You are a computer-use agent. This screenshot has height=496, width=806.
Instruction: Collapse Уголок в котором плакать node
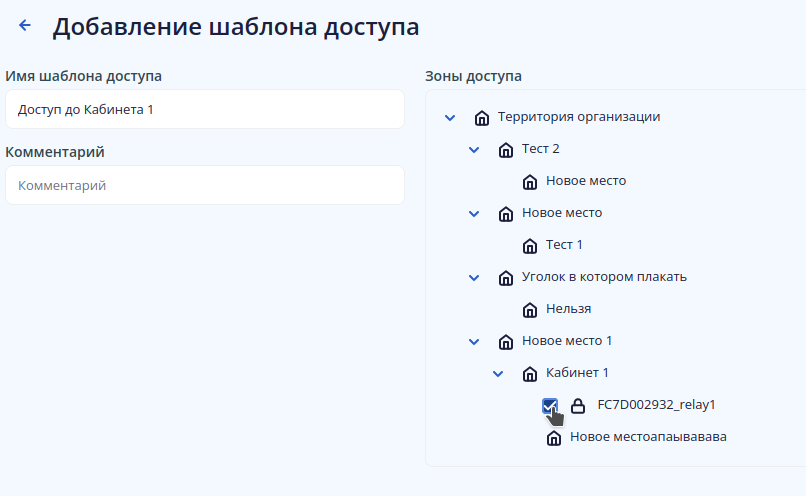[x=474, y=278]
